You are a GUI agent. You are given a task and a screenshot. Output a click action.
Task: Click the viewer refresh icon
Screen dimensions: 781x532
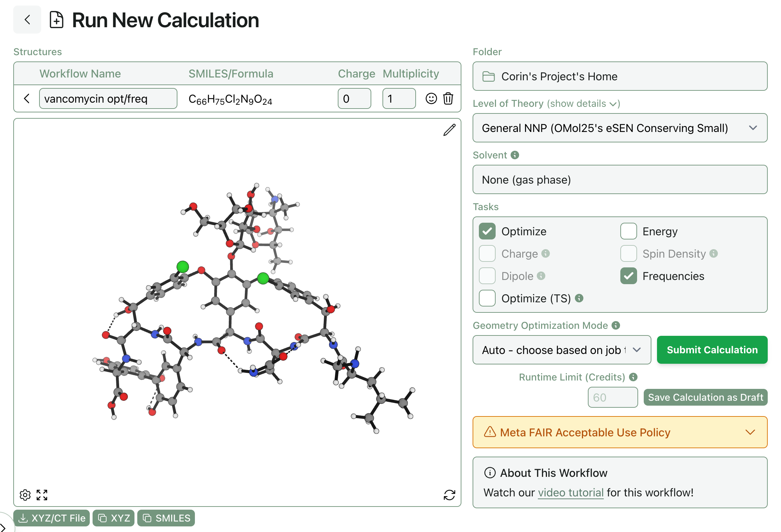449,495
